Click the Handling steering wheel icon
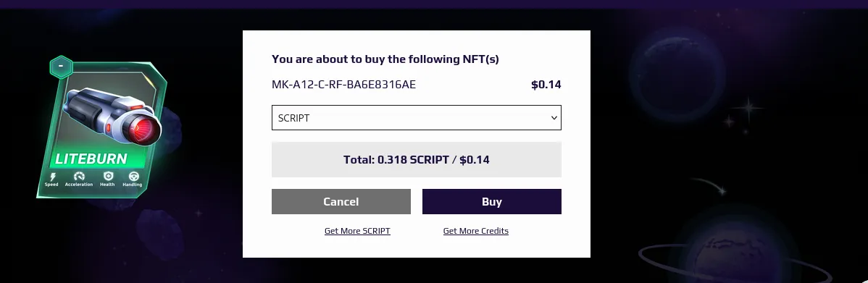868x283 pixels. click(133, 177)
